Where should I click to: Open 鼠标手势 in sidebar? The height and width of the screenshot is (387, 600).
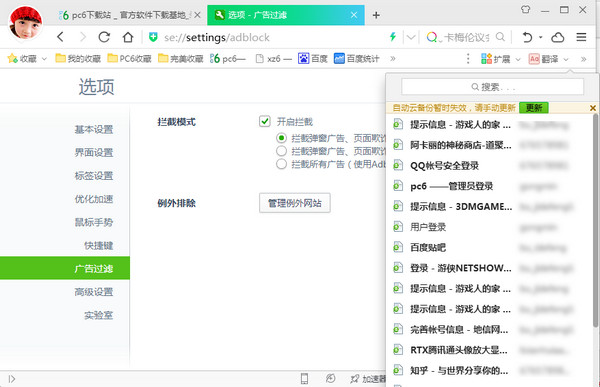(94, 222)
